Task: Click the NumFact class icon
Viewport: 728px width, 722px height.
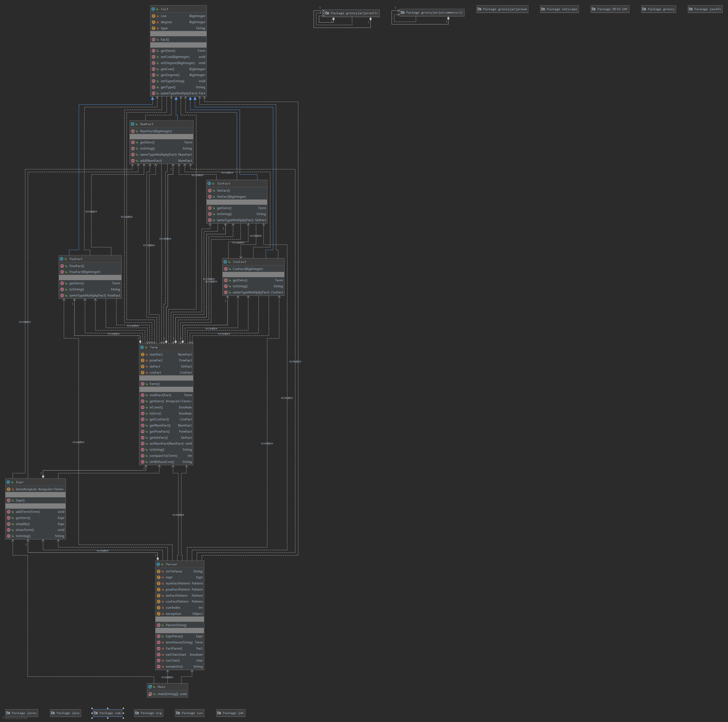Action: point(133,124)
